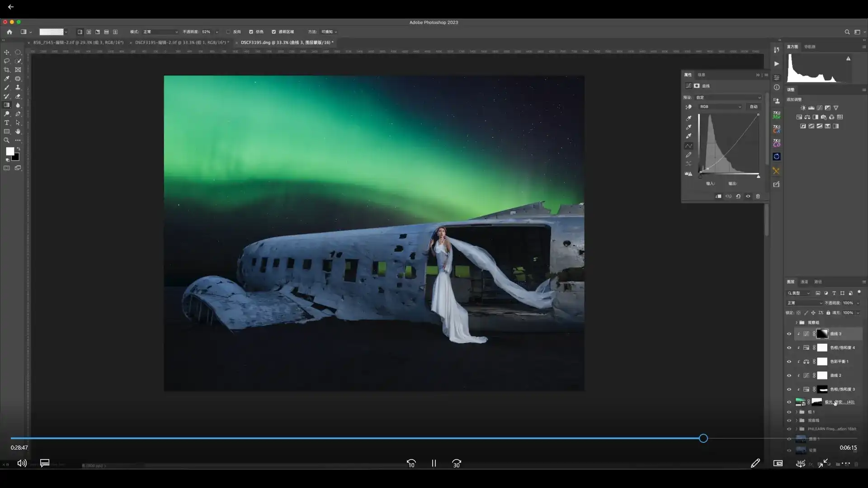Hide the 色彩平衡 1 layer
The width and height of the screenshot is (868, 488).
point(789,362)
